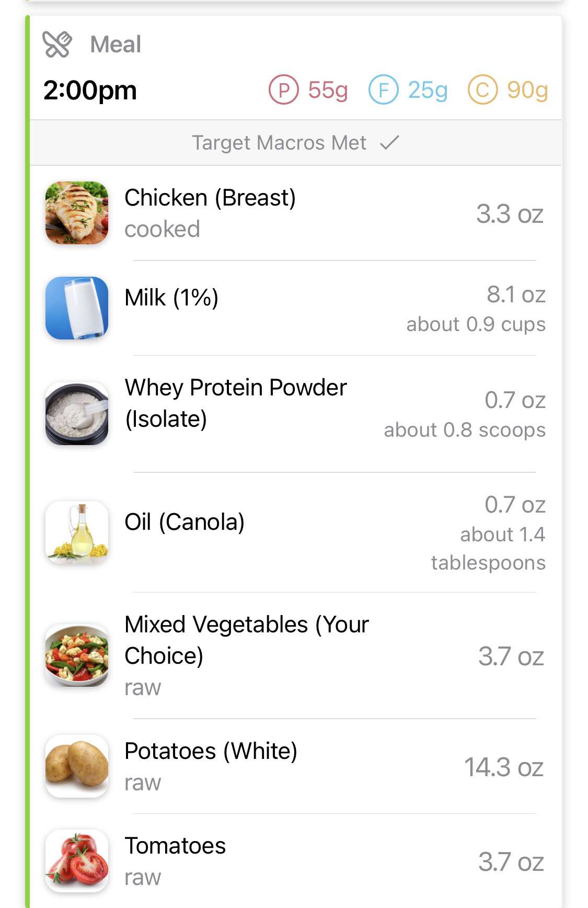
Task: Open the 2:00pm meal time
Action: [90, 90]
